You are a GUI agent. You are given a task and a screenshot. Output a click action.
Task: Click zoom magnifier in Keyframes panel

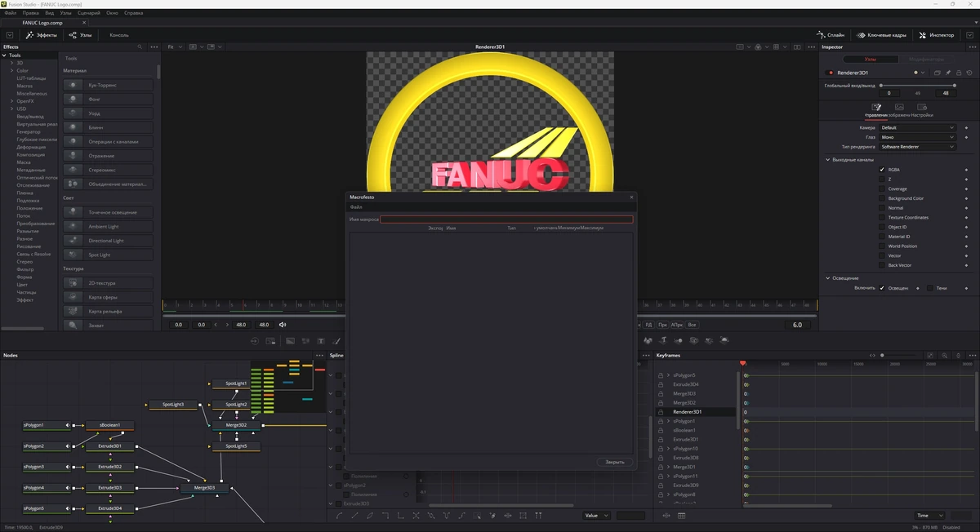tap(944, 355)
